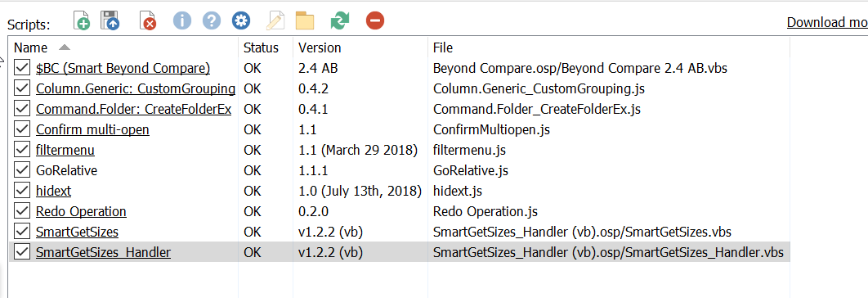Viewport: 868px width, 298px height.
Task: Open the Download more link
Action: click(827, 22)
